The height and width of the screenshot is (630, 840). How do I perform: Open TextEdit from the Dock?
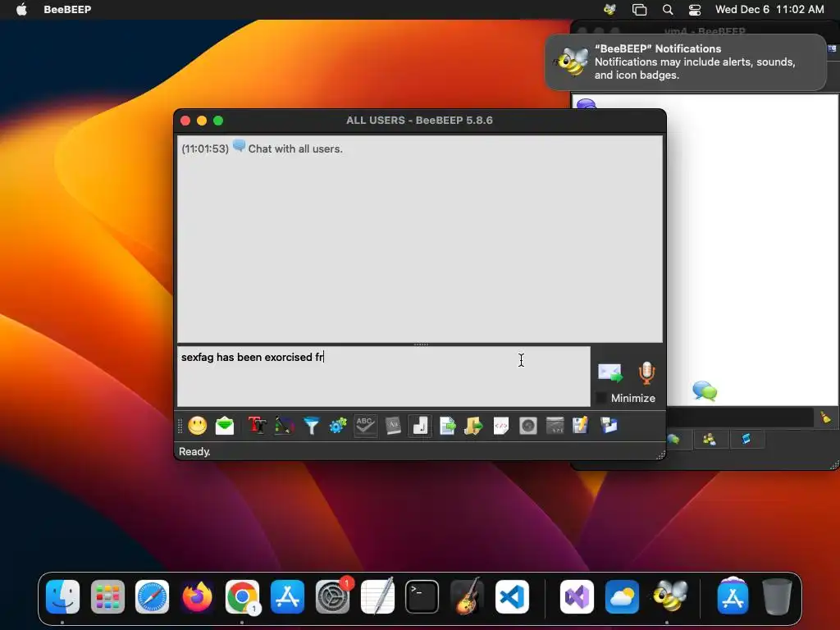click(x=377, y=597)
